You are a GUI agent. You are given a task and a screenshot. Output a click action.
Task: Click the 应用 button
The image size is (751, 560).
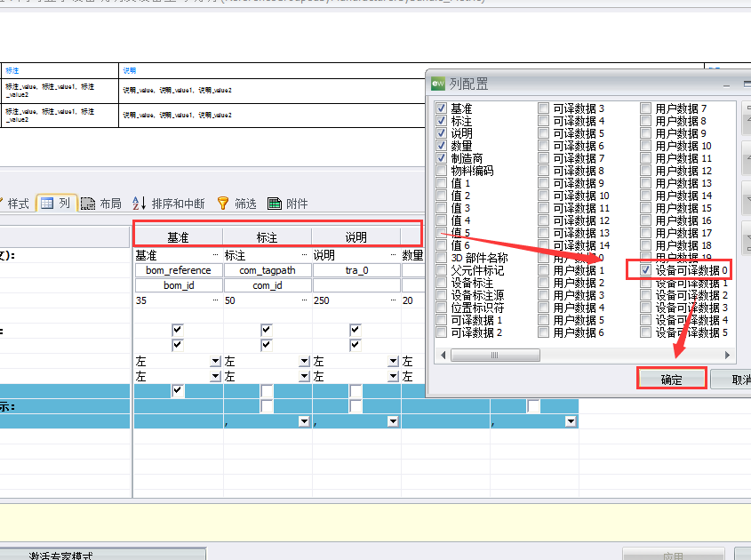[x=674, y=555]
